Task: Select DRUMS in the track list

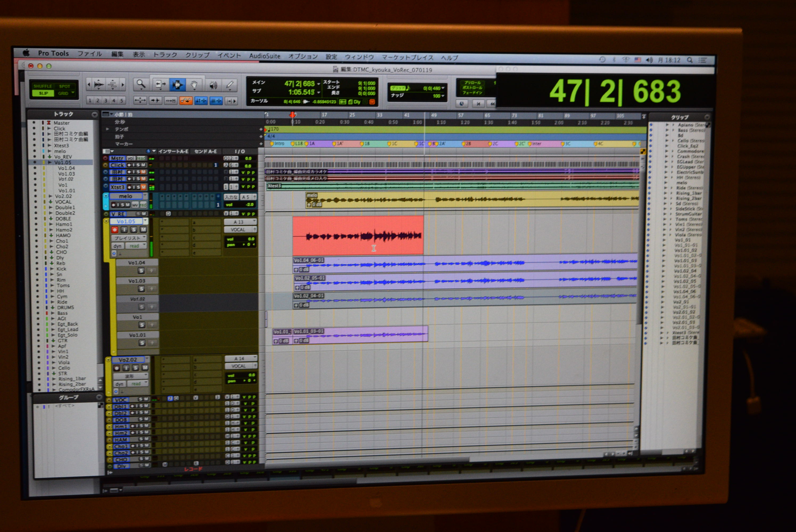Action: click(x=65, y=307)
